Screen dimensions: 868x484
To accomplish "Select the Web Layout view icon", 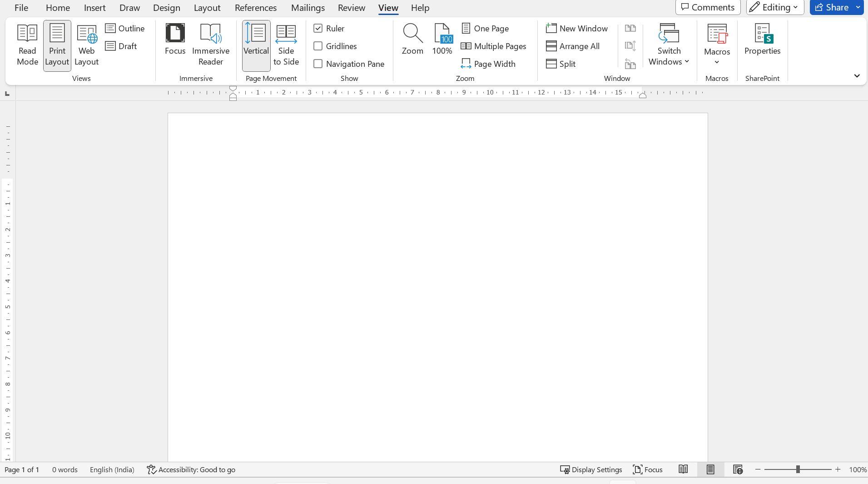I will pos(87,34).
